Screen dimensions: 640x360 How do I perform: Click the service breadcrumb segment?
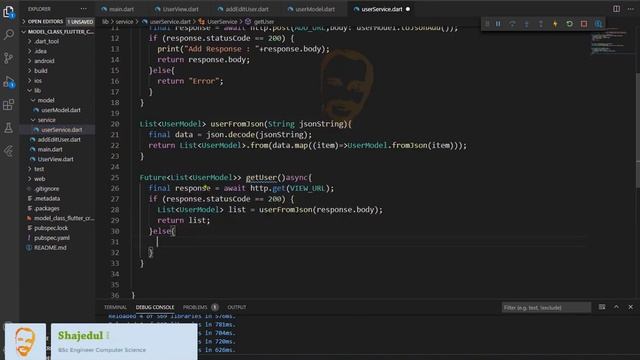(x=124, y=22)
